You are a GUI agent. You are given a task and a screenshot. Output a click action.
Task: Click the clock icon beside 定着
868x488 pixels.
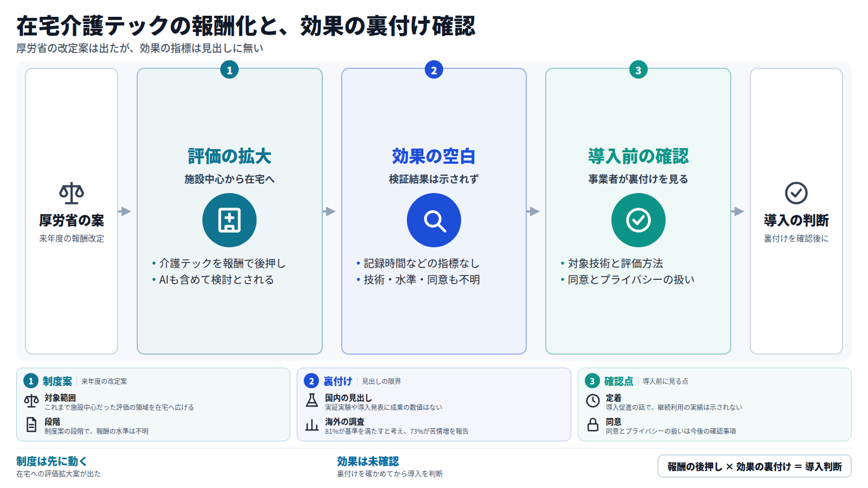593,401
